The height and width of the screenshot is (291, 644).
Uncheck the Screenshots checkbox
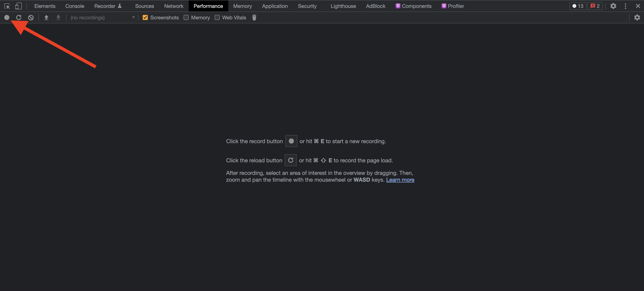point(145,17)
